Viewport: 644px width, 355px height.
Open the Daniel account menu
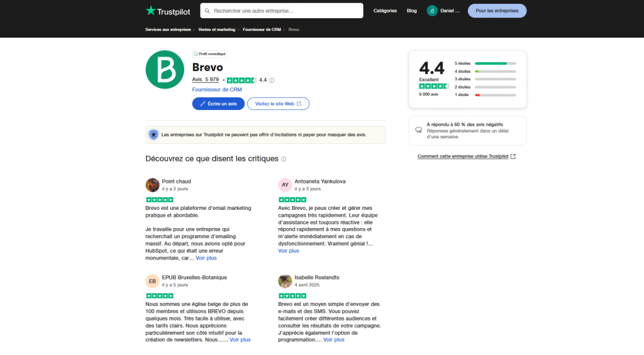tap(443, 11)
